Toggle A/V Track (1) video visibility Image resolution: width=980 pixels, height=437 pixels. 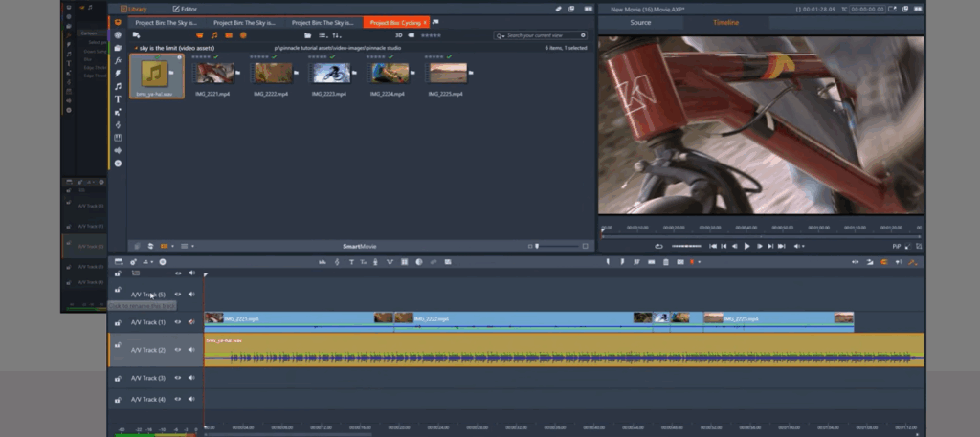pos(177,322)
